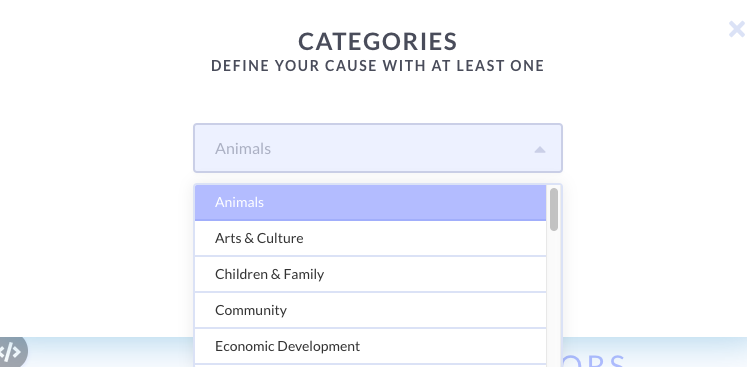Click the 'Define your cause with at least one' subtitle
The height and width of the screenshot is (367, 747).
coord(378,66)
